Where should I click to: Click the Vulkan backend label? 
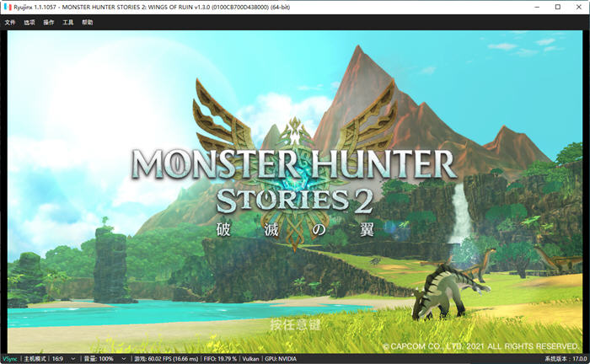pos(250,359)
